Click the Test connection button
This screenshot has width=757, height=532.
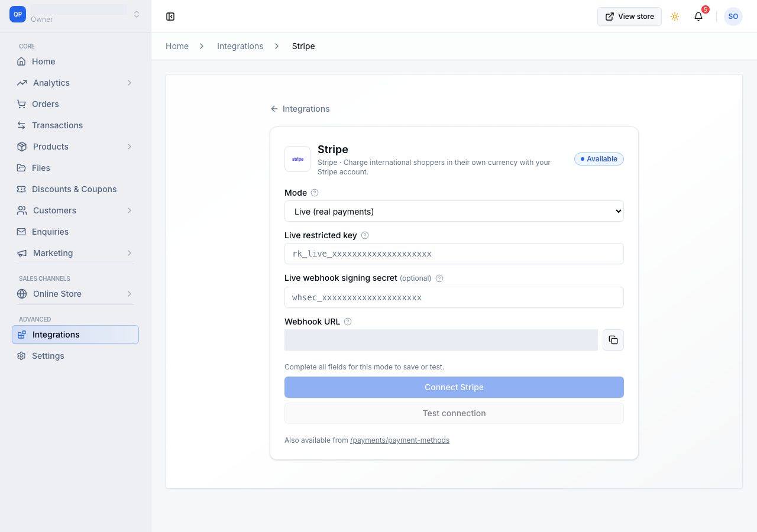coord(454,413)
